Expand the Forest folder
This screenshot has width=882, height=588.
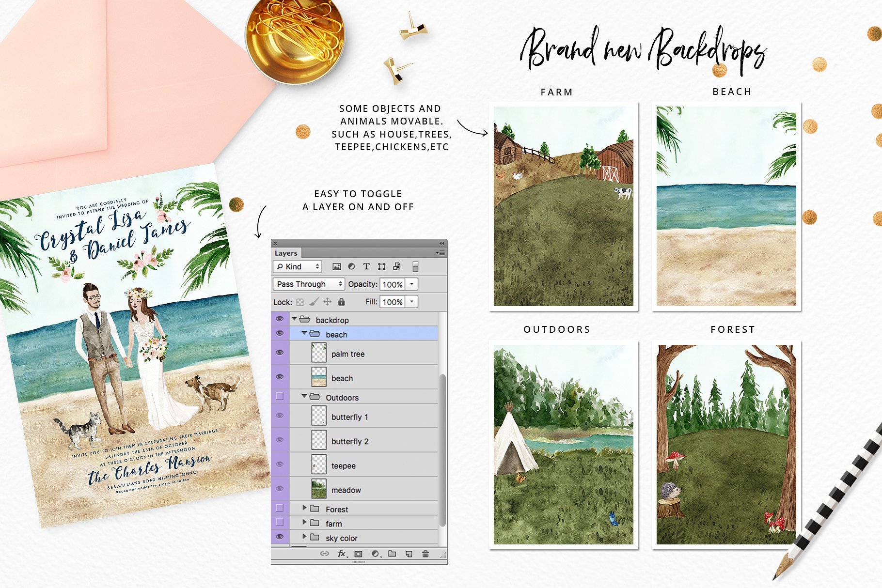point(304,508)
